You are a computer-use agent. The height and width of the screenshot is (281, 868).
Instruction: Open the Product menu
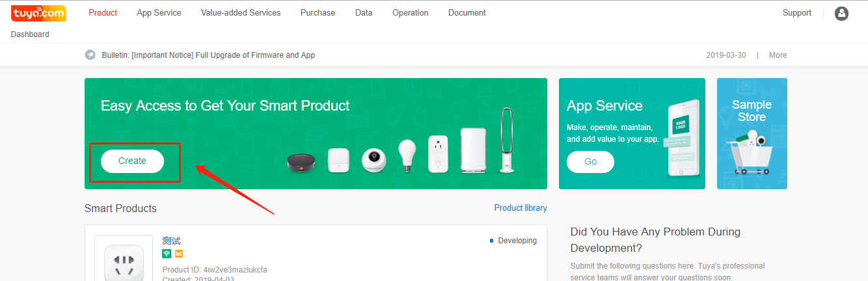click(103, 13)
